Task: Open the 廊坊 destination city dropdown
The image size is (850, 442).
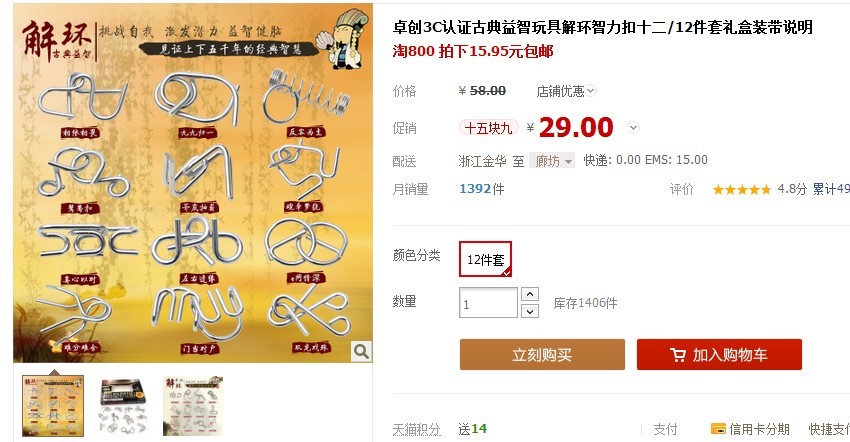Action: tap(552, 161)
